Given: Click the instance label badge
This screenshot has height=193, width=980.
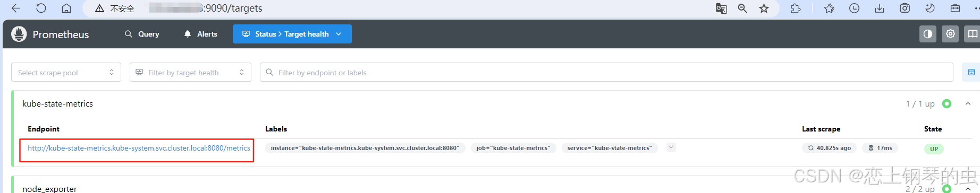Looking at the screenshot, I should coord(365,148).
